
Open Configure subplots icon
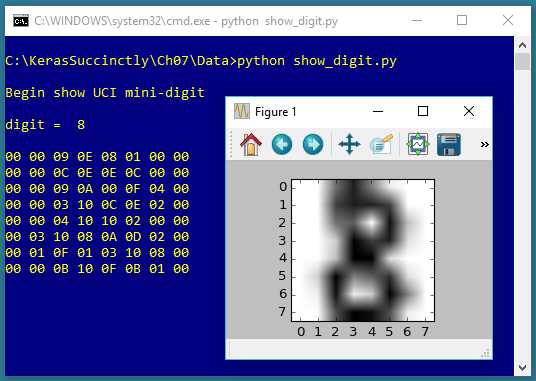[417, 145]
